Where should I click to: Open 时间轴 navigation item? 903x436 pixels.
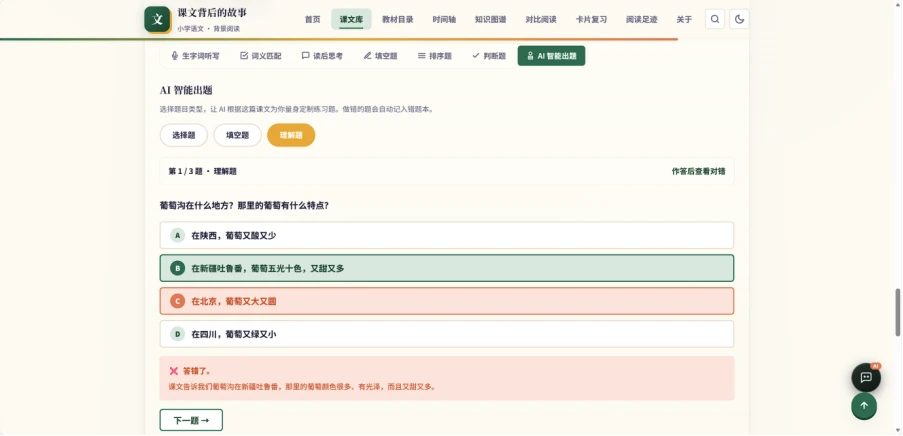click(444, 20)
